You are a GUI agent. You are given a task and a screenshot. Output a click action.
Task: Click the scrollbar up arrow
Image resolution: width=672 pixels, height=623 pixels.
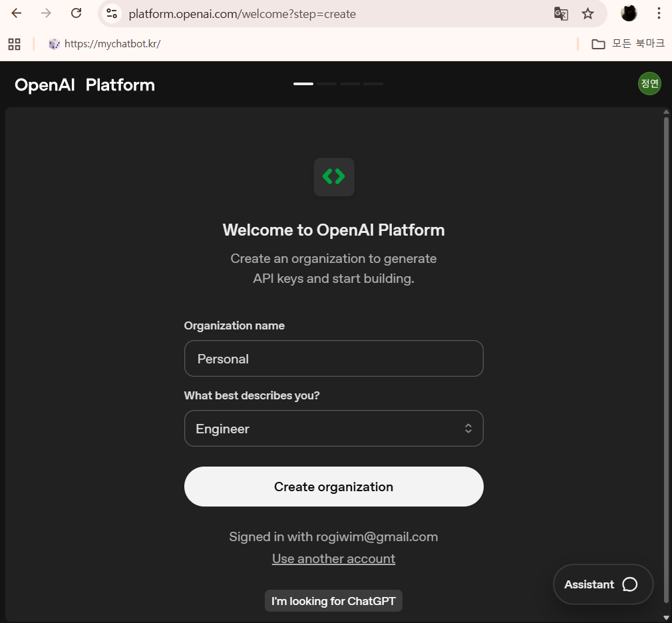[x=666, y=111]
